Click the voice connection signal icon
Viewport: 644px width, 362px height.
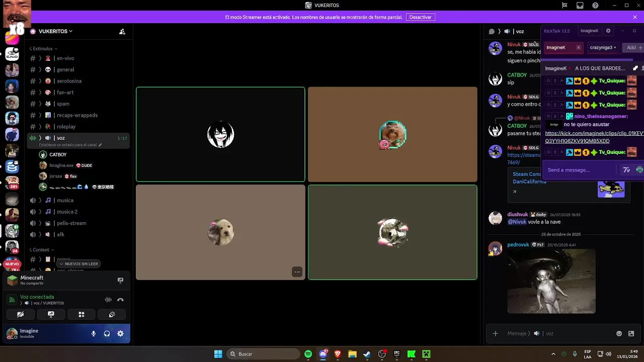[12, 300]
